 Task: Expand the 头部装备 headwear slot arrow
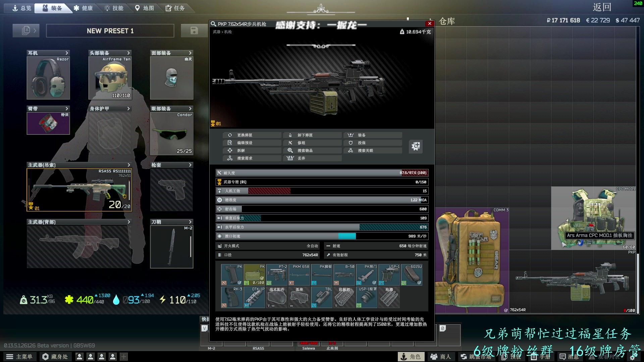click(x=128, y=53)
